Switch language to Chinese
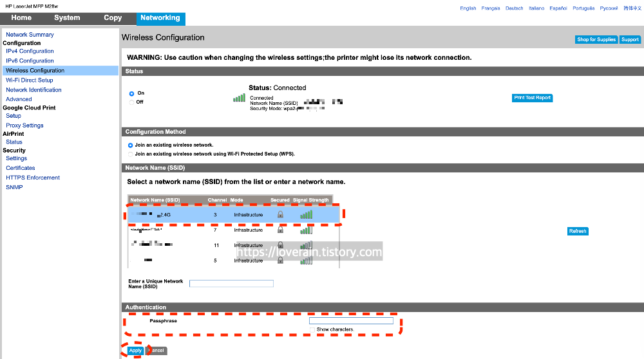The image size is (644, 359). tap(632, 8)
